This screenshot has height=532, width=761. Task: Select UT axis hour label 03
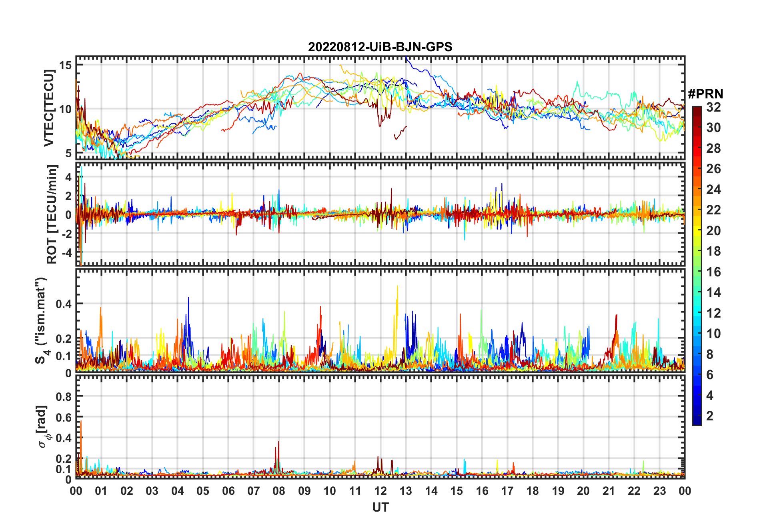pyautogui.click(x=152, y=491)
